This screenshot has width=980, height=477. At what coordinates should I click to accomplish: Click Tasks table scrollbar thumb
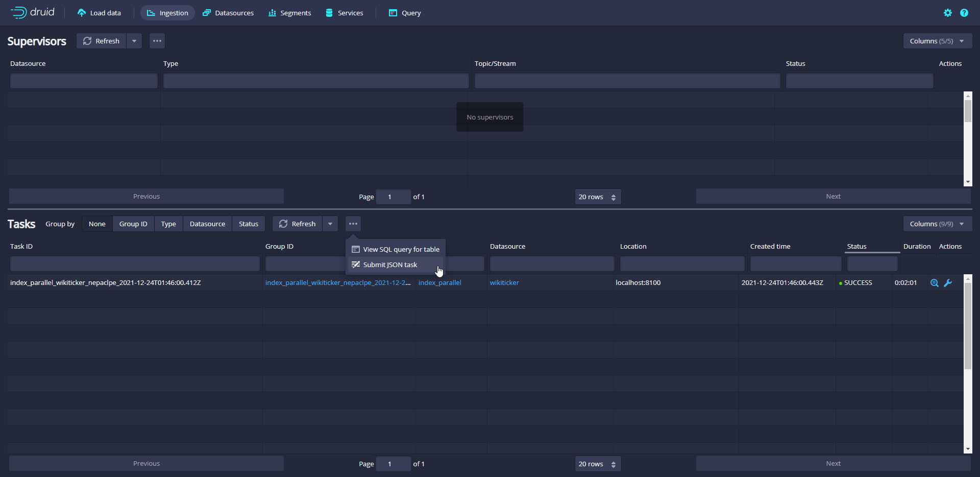pos(968,326)
